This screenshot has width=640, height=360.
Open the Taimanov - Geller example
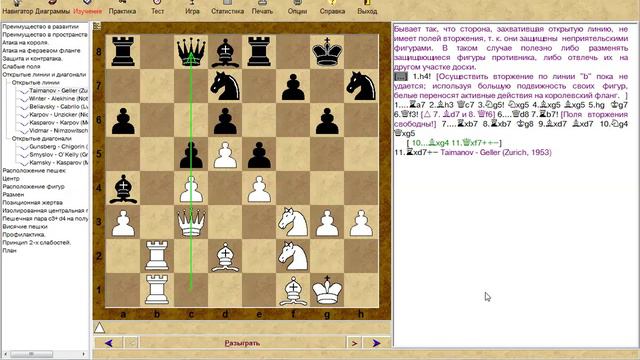click(x=58, y=91)
